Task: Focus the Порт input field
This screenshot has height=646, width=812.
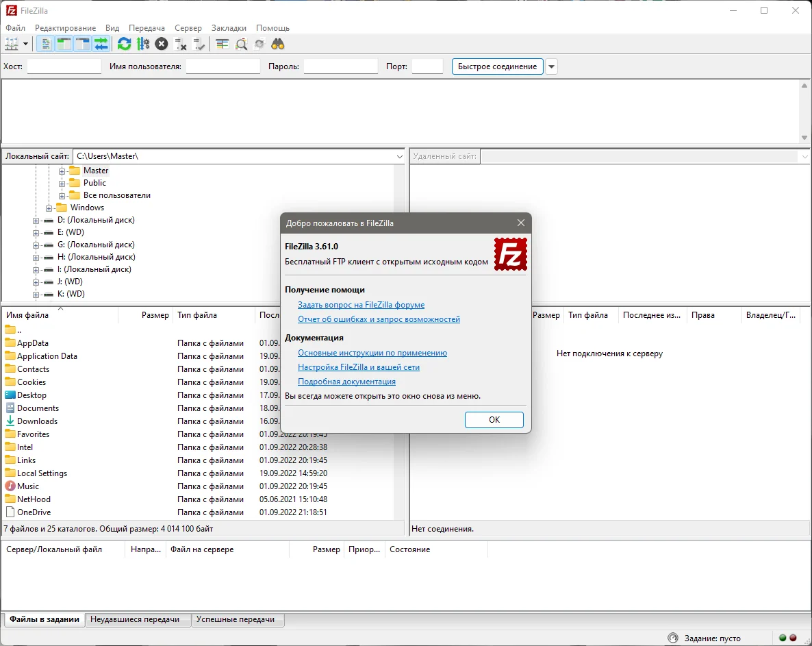Action: pyautogui.click(x=427, y=66)
